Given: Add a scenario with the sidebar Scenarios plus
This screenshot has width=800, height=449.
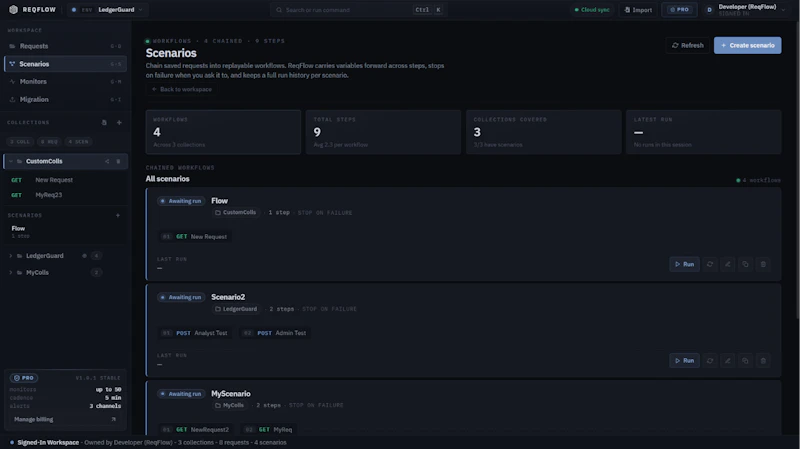Looking at the screenshot, I should pos(118,215).
